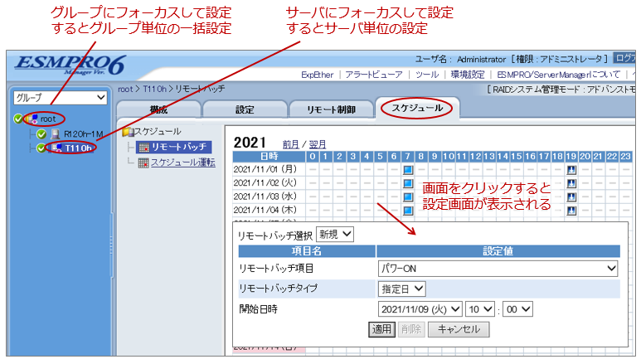The width and height of the screenshot is (641, 364).
Task: Switch to the 設定 tab
Action: [x=245, y=109]
